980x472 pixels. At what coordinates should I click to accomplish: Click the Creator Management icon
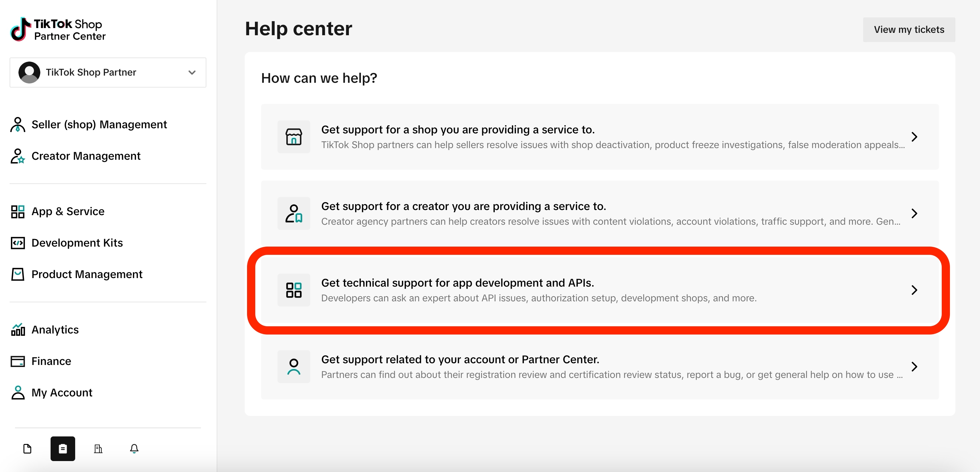pyautogui.click(x=17, y=156)
